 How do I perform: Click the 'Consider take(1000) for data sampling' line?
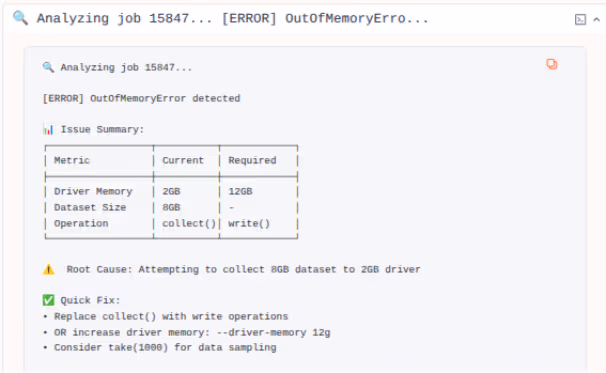pyautogui.click(x=165, y=347)
